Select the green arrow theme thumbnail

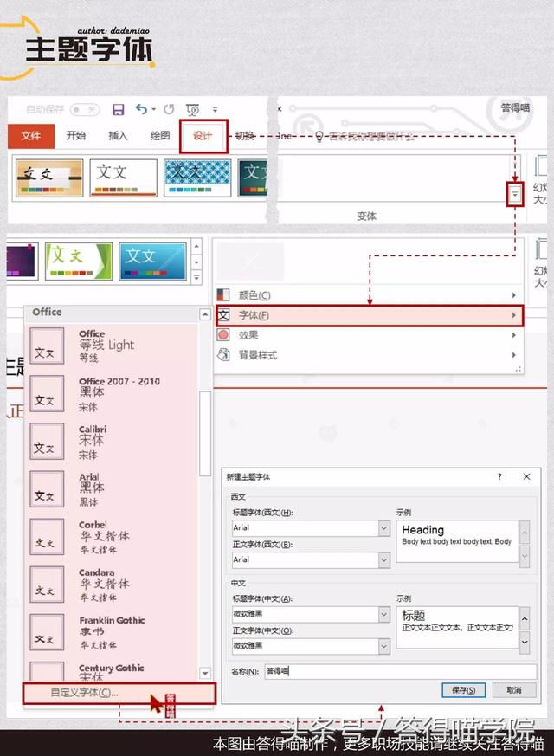point(79,262)
